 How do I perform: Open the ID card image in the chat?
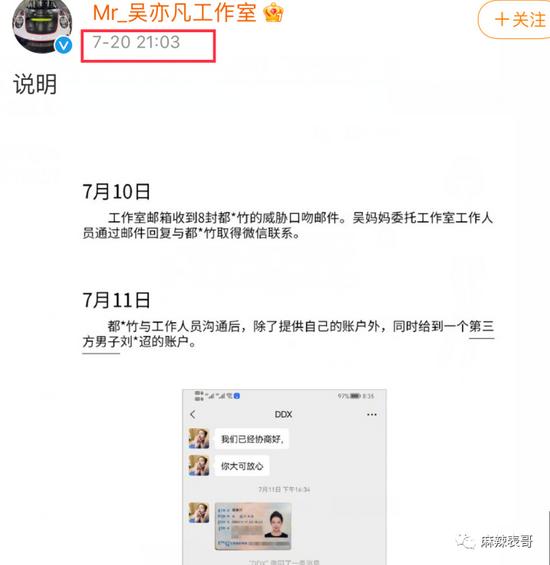pyautogui.click(x=253, y=526)
